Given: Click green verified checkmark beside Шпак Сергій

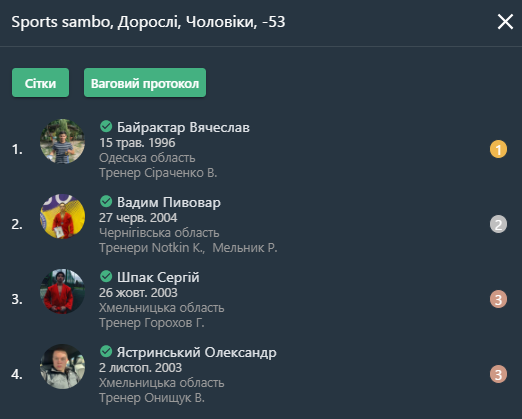Looking at the screenshot, I should (106, 276).
